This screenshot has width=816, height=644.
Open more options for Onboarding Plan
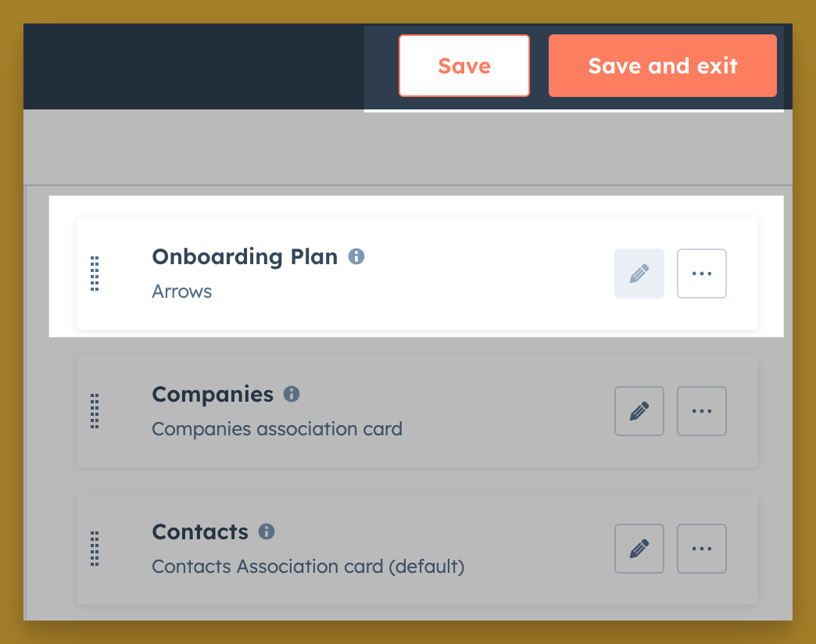pyautogui.click(x=701, y=274)
